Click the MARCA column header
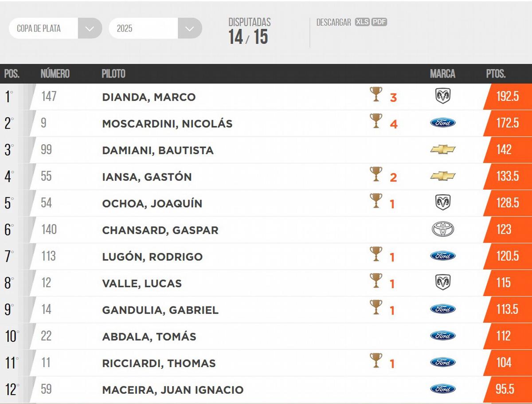The width and height of the screenshot is (532, 404). click(442, 74)
